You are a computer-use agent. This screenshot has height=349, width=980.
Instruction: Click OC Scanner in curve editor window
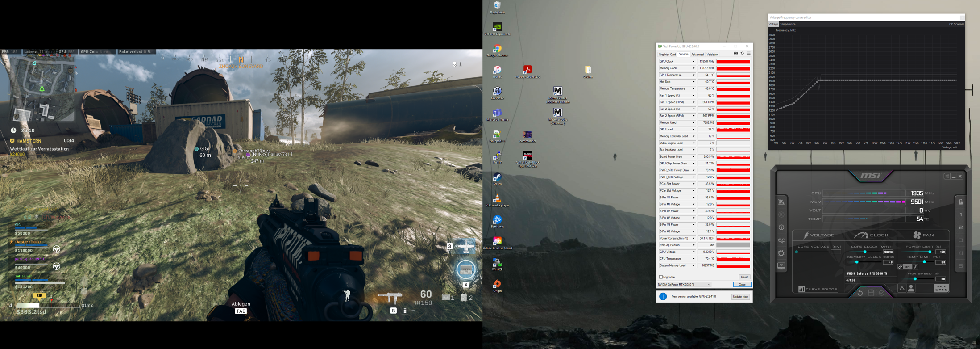coord(956,24)
